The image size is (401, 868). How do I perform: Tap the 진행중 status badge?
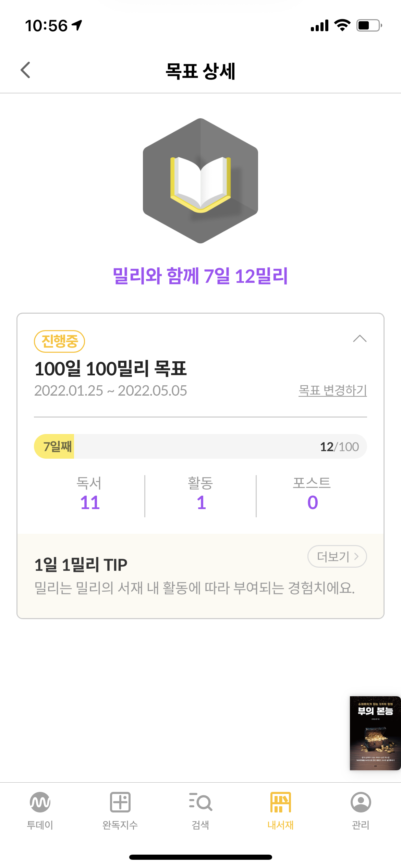pos(60,341)
